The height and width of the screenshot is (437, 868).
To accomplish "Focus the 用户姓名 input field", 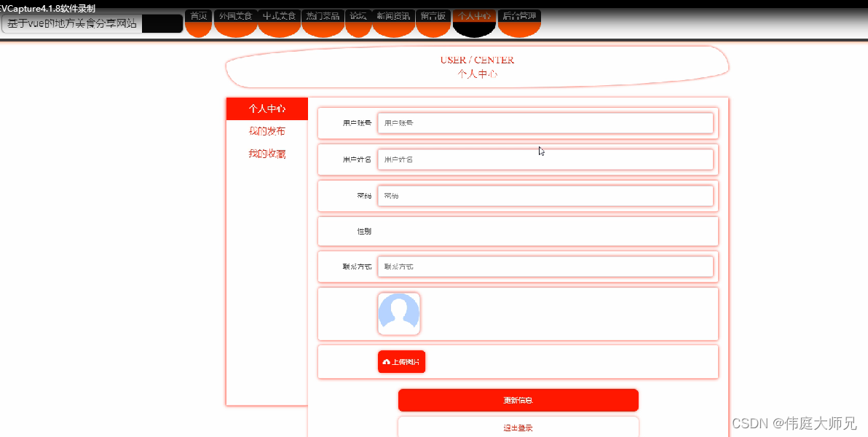I will tap(545, 160).
